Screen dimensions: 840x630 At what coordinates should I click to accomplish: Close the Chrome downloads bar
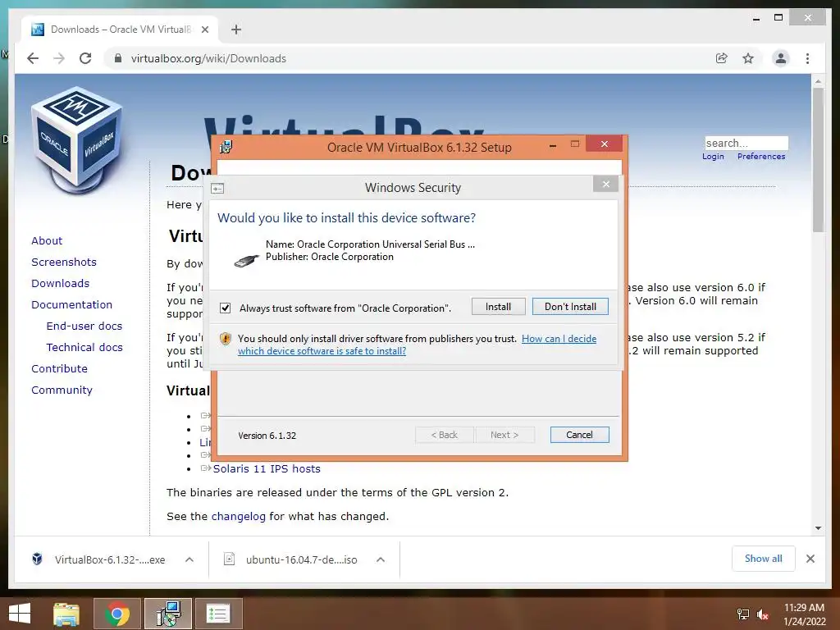(x=810, y=559)
